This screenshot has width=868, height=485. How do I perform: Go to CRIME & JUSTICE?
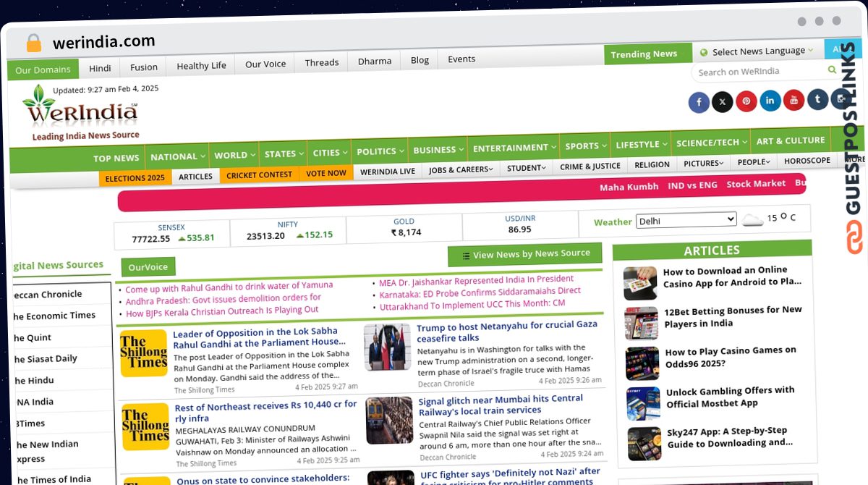[x=590, y=166]
